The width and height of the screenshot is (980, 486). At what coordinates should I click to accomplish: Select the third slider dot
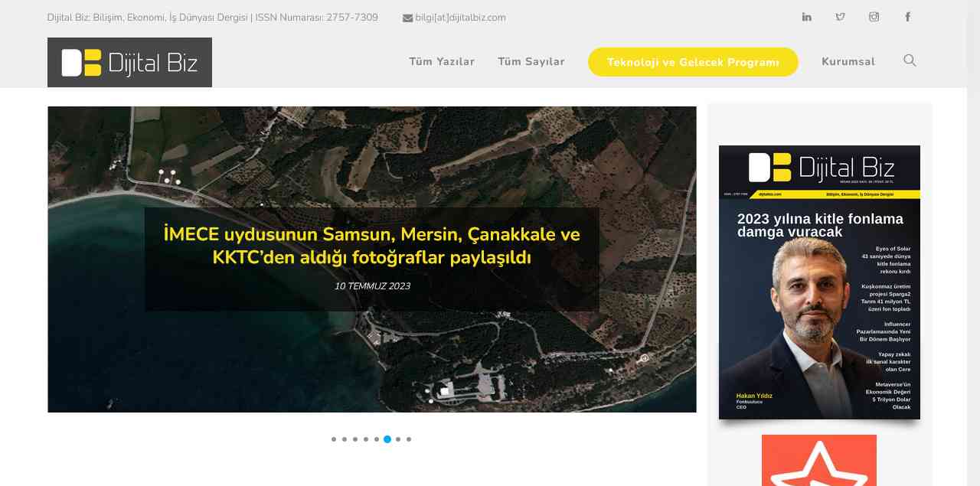coord(355,439)
